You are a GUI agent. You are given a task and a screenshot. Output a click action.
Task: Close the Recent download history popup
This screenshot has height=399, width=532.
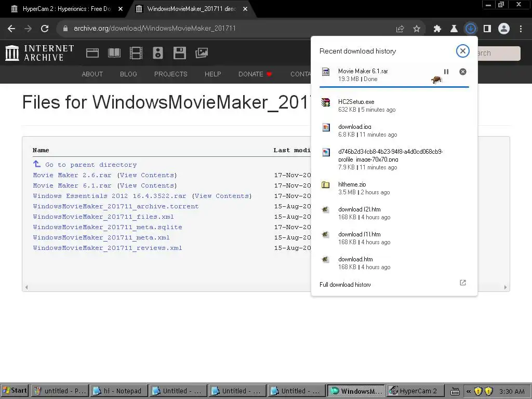coord(462,51)
